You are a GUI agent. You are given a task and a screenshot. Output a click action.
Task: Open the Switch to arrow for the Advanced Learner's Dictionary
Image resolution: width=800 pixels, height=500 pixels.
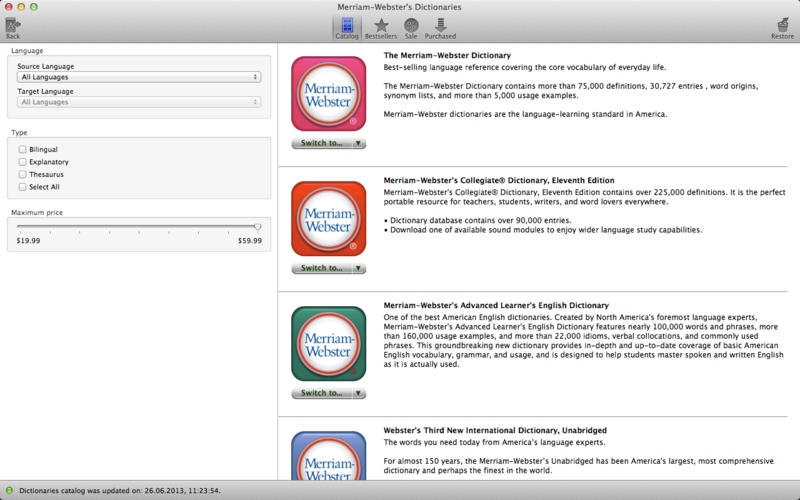(x=359, y=393)
